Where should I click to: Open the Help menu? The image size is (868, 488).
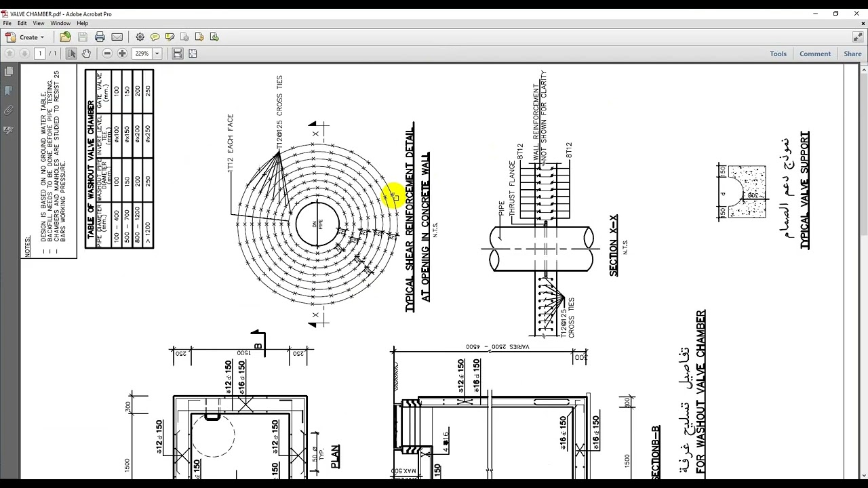tap(82, 23)
